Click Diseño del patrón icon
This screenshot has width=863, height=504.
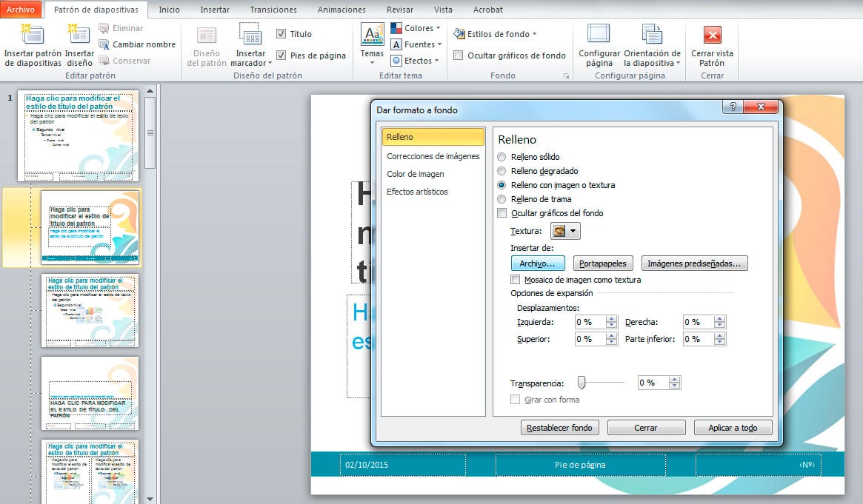[x=207, y=36]
